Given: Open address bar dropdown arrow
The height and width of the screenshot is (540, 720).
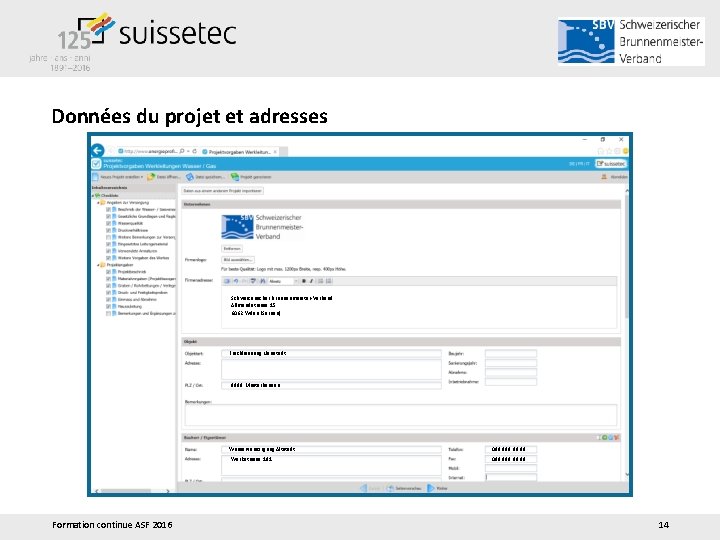Looking at the screenshot, I should [x=188, y=151].
